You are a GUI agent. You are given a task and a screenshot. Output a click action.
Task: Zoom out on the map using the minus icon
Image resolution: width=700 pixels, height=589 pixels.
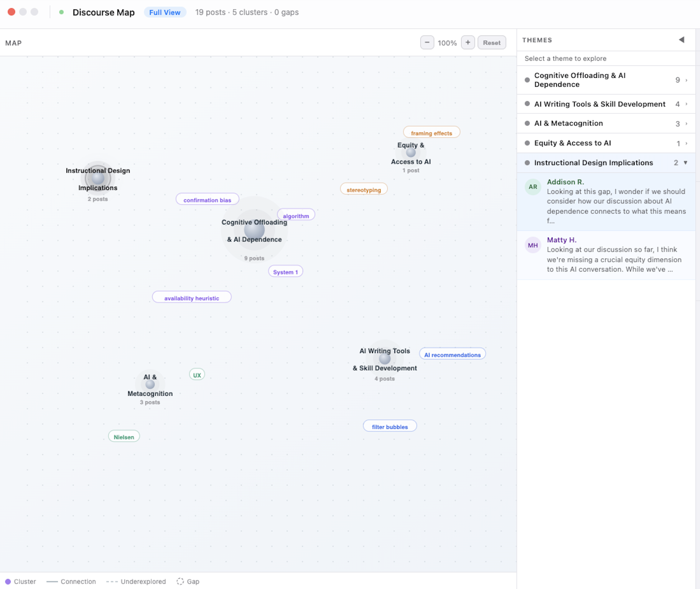(x=427, y=42)
